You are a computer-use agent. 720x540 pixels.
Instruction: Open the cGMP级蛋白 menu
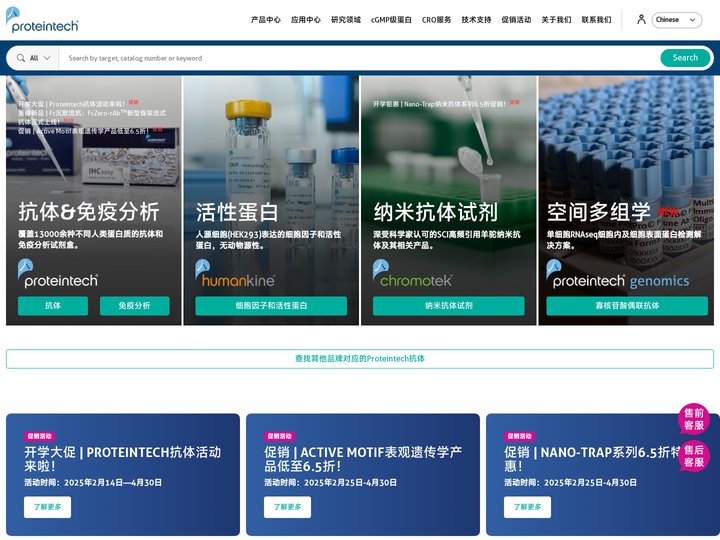(x=391, y=20)
